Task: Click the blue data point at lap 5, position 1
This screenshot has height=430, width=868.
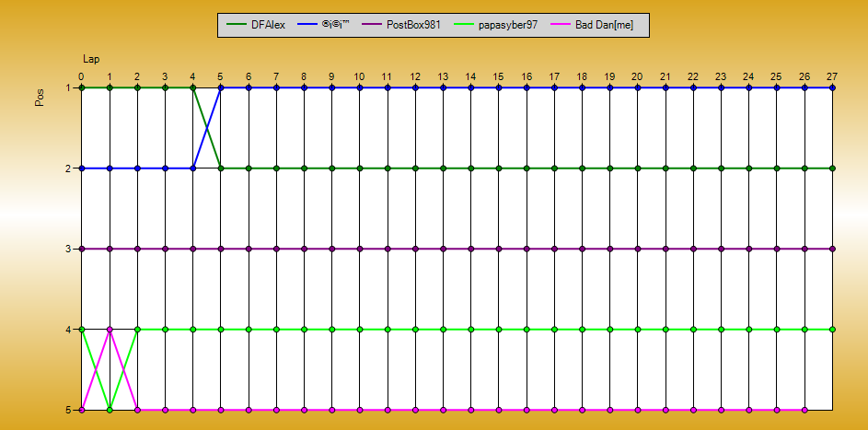Action: pyautogui.click(x=221, y=87)
